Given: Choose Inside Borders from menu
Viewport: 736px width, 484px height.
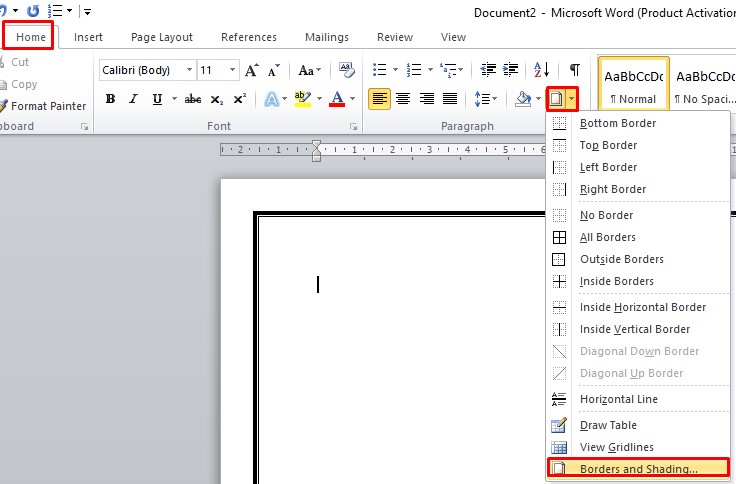Looking at the screenshot, I should coord(637,282).
